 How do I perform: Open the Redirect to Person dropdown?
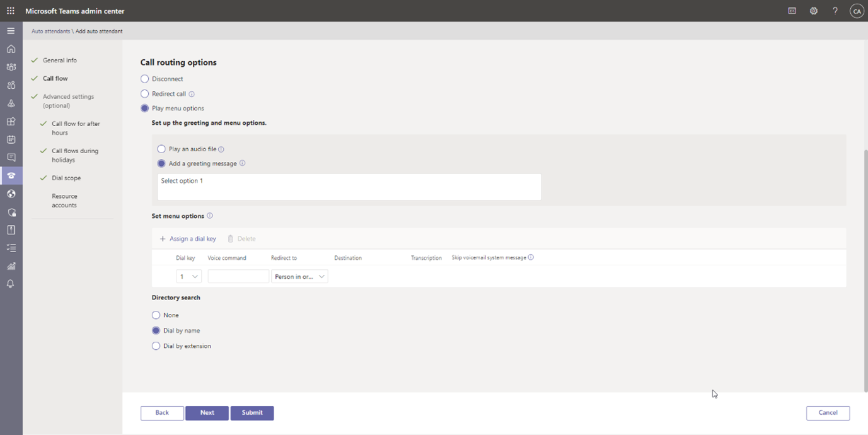[299, 276]
